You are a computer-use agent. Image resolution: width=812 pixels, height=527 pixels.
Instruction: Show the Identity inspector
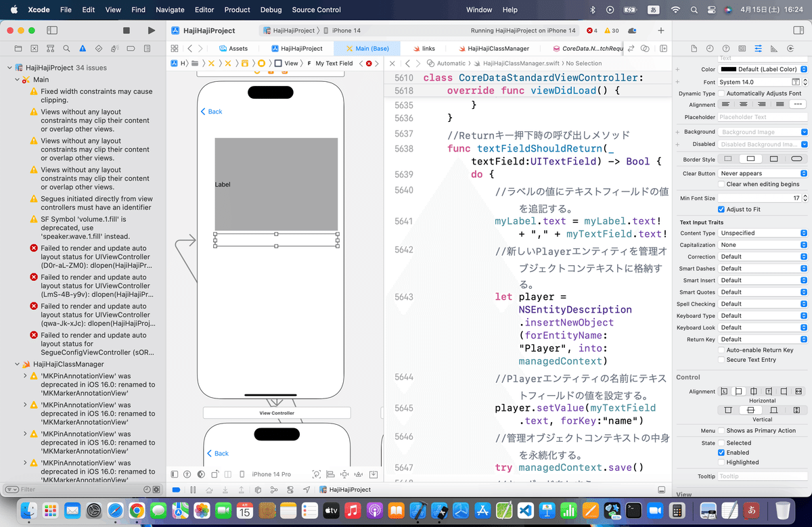742,49
